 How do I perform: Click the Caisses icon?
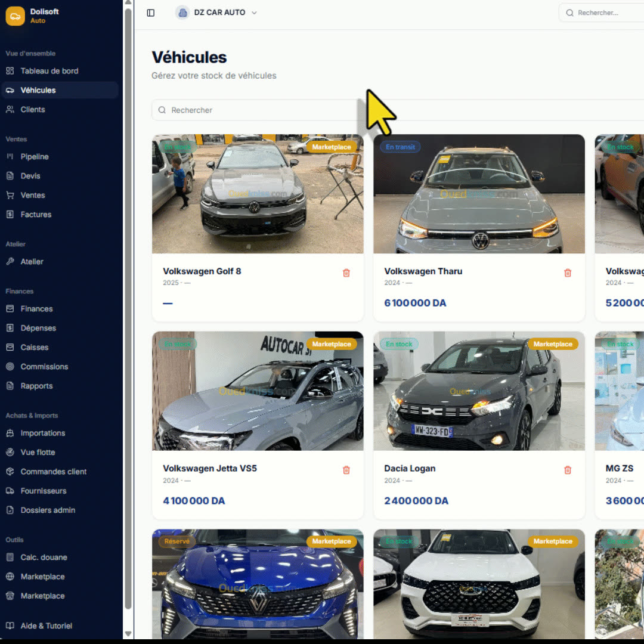coord(10,348)
